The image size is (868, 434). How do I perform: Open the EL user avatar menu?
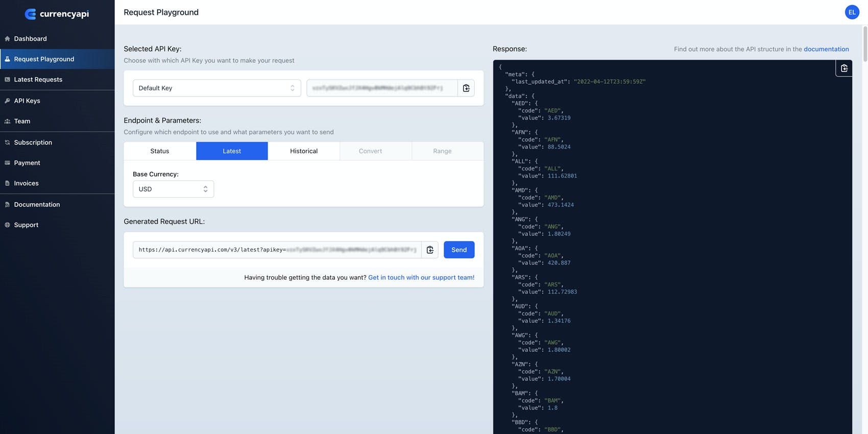click(x=852, y=12)
